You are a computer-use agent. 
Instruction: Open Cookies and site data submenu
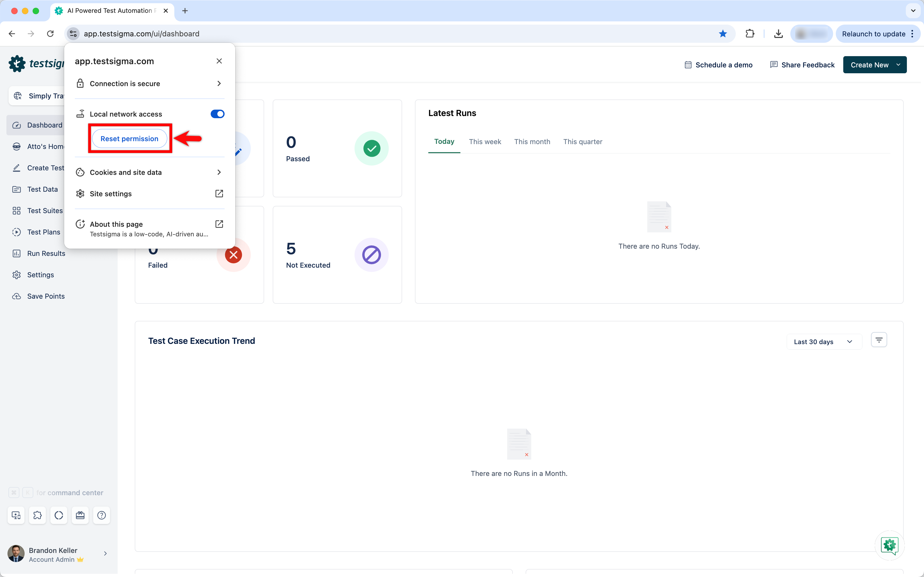(x=149, y=172)
